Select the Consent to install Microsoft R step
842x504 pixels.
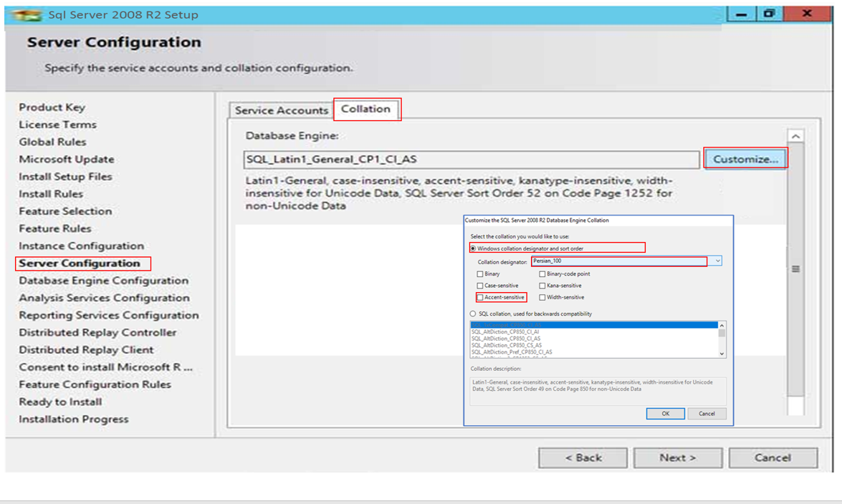click(x=105, y=367)
